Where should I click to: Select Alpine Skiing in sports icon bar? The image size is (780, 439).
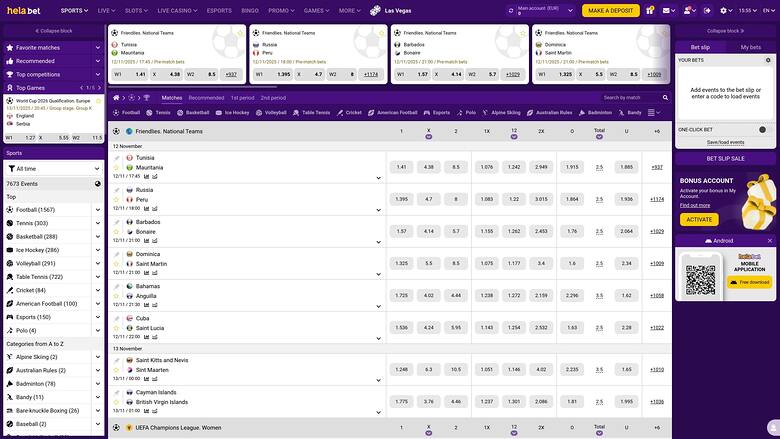tap(501, 113)
